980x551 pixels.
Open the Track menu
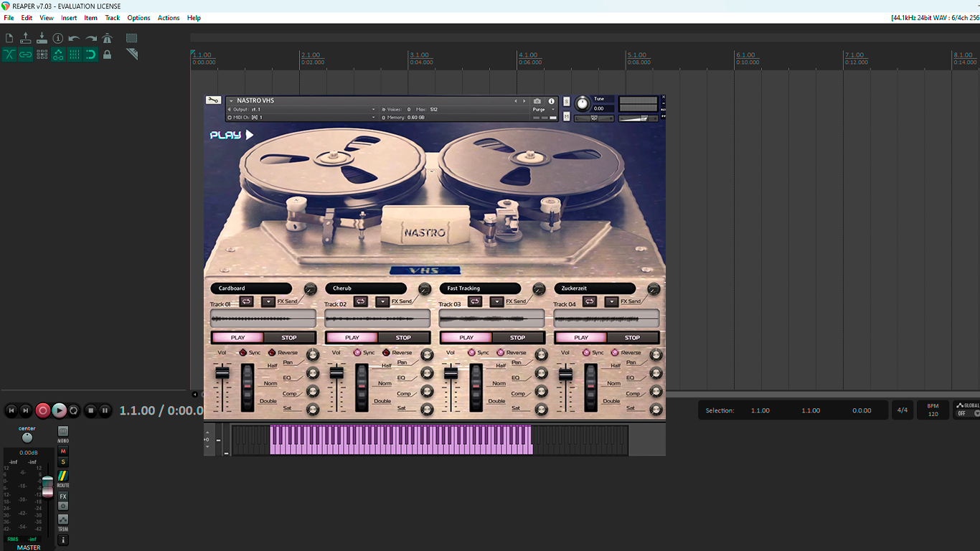pos(113,18)
